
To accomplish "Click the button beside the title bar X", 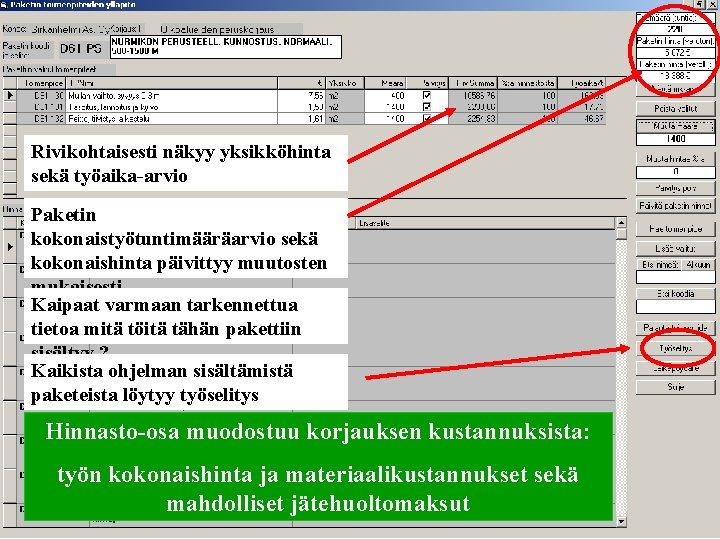I will tap(700, 4).
